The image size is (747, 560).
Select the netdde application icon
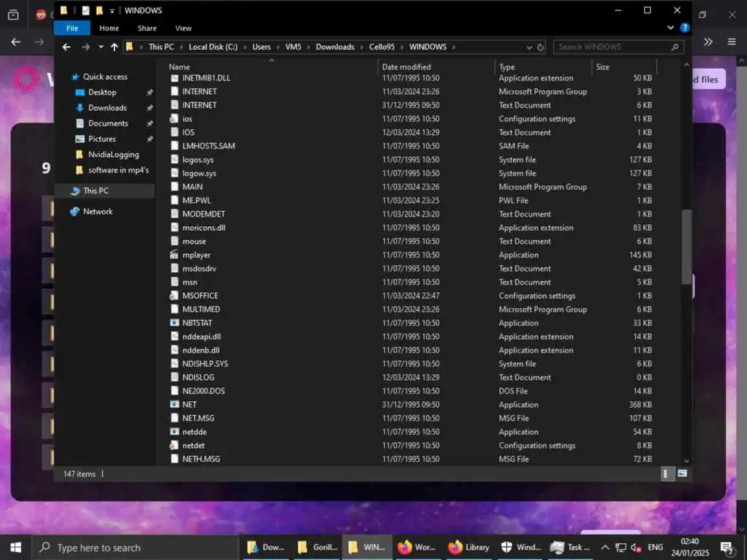[174, 432]
